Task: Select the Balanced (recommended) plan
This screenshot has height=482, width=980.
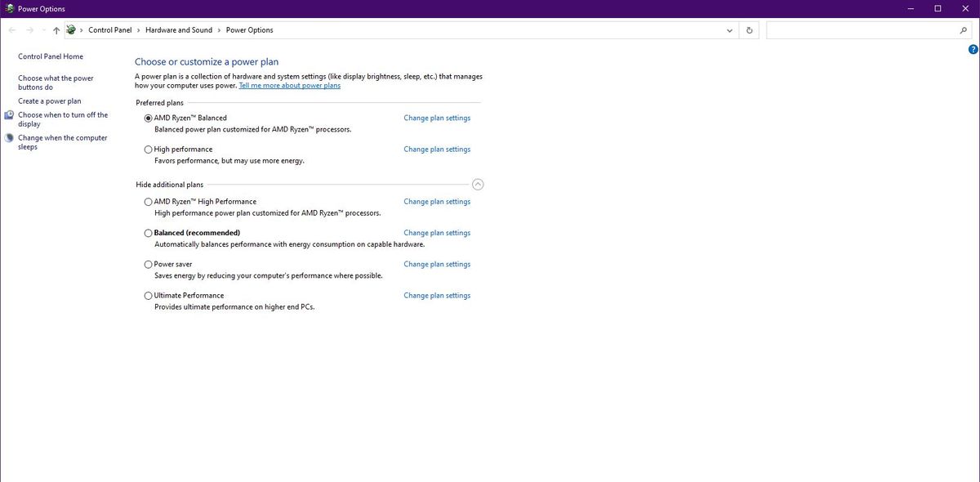Action: 148,232
